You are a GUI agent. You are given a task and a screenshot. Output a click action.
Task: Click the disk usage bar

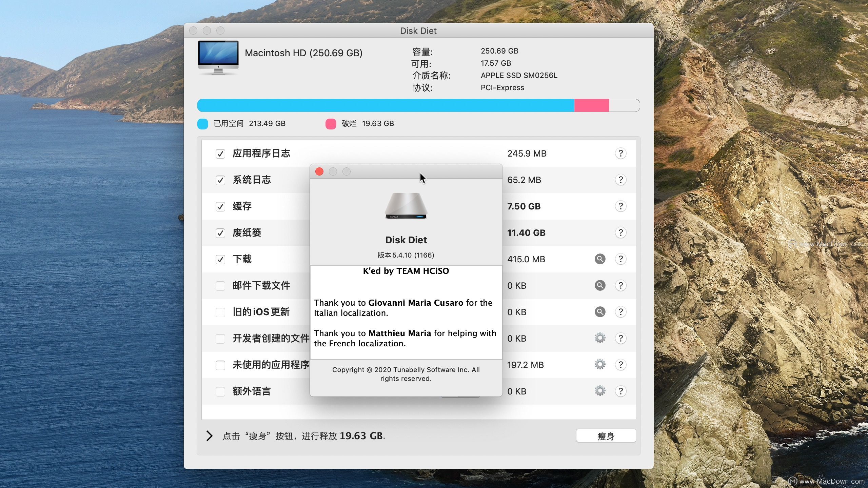(x=418, y=105)
